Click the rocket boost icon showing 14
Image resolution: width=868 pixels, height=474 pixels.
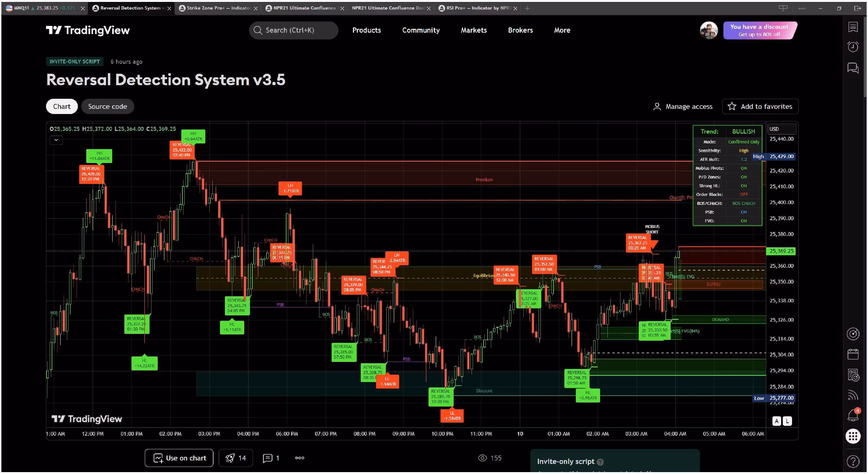(x=236, y=458)
